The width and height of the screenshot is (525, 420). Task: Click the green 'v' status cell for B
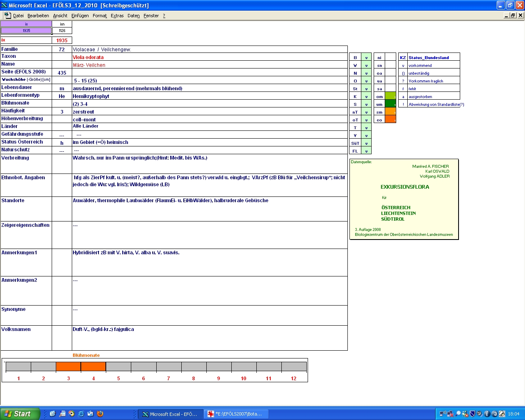pos(366,57)
